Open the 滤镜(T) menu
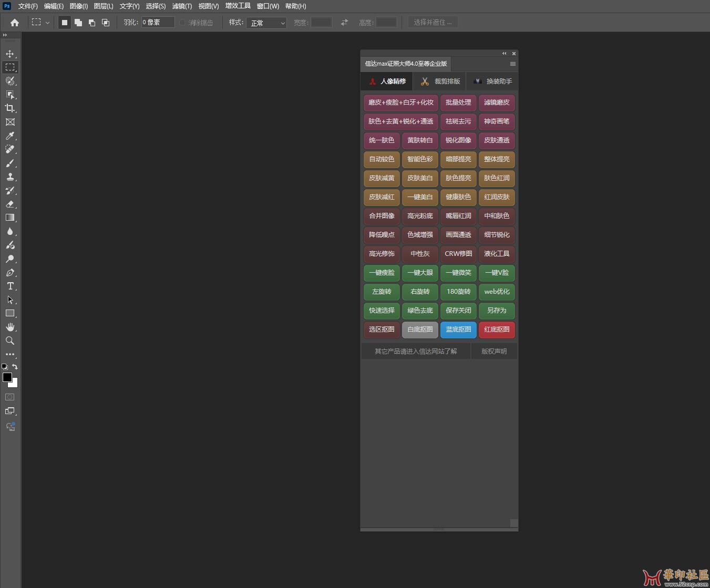The width and height of the screenshot is (710, 588). pos(182,6)
